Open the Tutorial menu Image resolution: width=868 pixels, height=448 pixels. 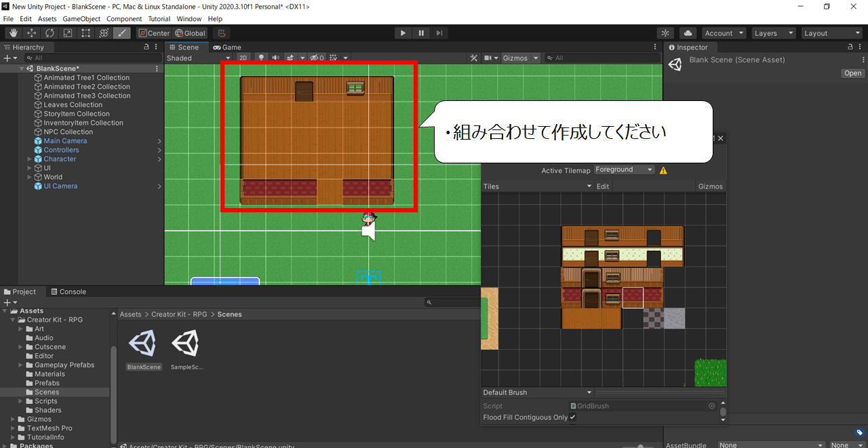tap(159, 19)
